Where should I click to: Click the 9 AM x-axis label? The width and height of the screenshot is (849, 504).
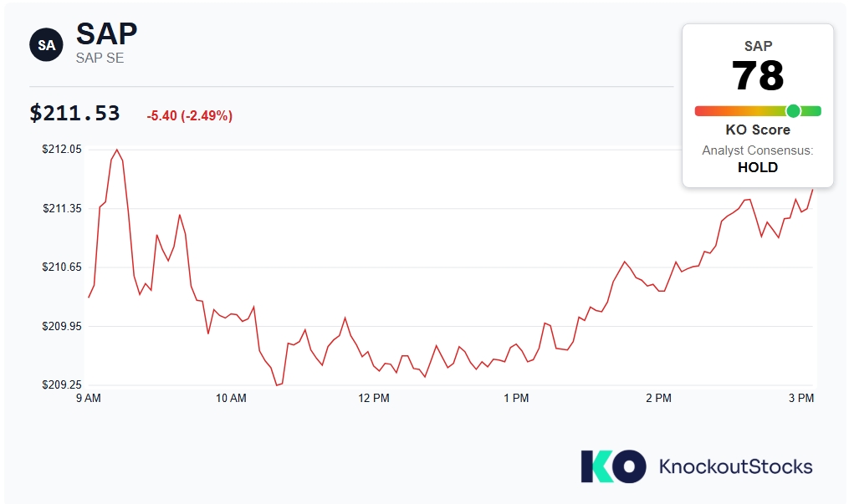89,398
